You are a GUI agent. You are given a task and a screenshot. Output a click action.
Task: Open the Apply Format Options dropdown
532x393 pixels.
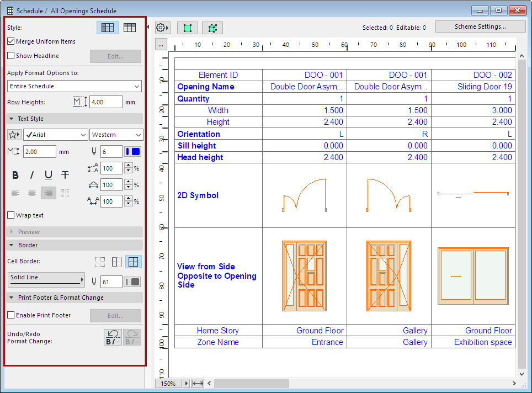coord(75,86)
